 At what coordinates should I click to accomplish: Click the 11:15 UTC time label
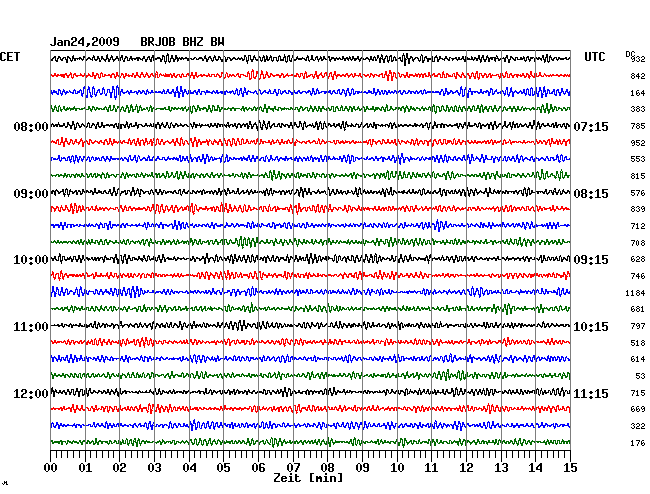[x=591, y=393]
